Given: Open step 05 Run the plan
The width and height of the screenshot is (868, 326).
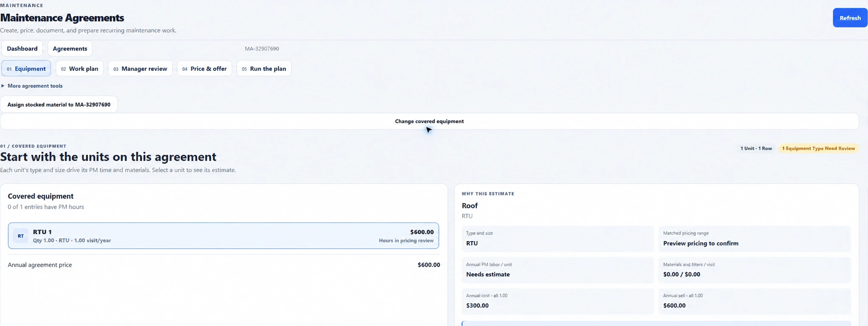Looking at the screenshot, I should (x=264, y=69).
